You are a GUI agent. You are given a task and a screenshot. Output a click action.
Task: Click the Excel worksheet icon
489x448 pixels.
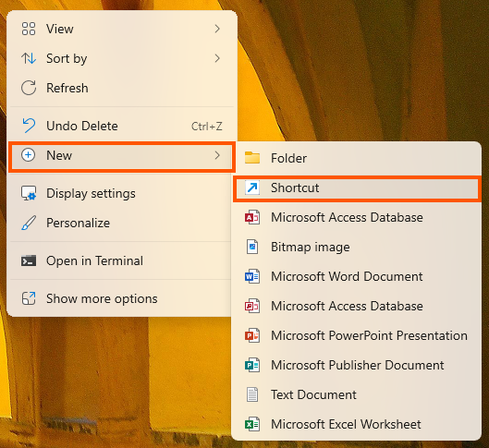click(x=252, y=424)
